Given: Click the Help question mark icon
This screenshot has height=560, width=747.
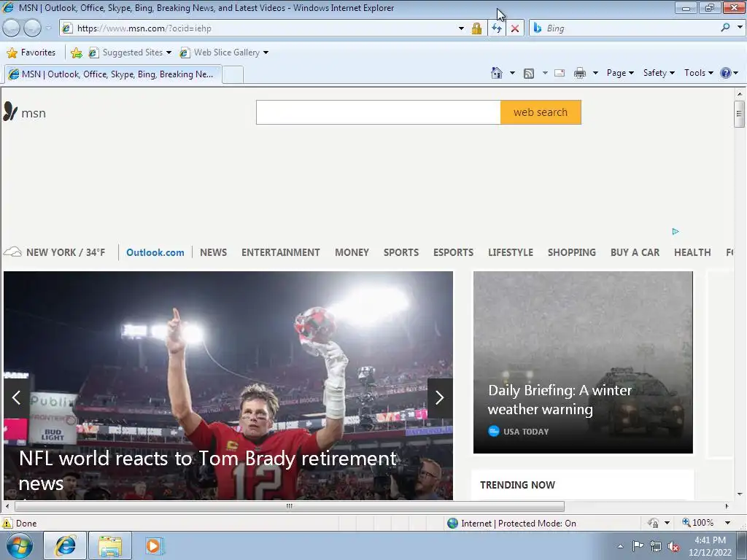Looking at the screenshot, I should pos(726,73).
